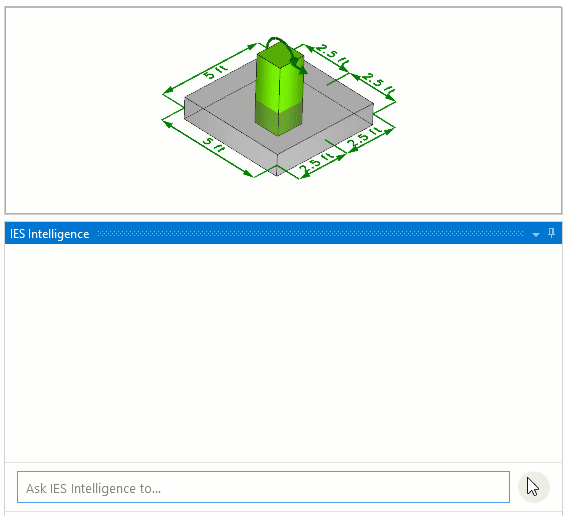Click the dotted grip of the IES Intelligence header
This screenshot has height=516, width=568.
(310, 234)
